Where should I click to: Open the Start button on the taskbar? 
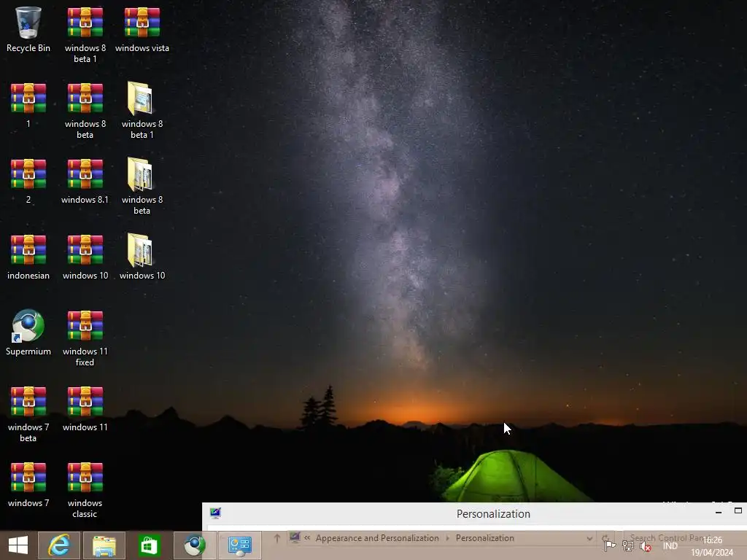pyautogui.click(x=18, y=545)
